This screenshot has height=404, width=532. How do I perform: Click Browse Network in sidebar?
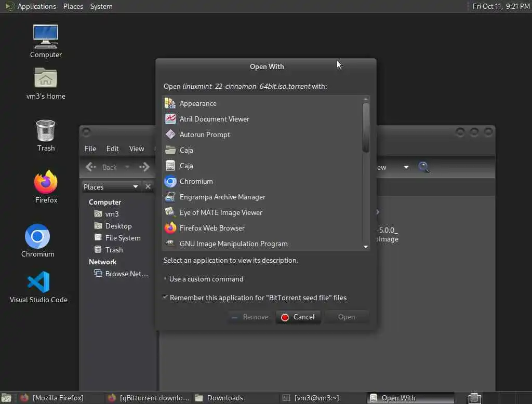tap(121, 274)
